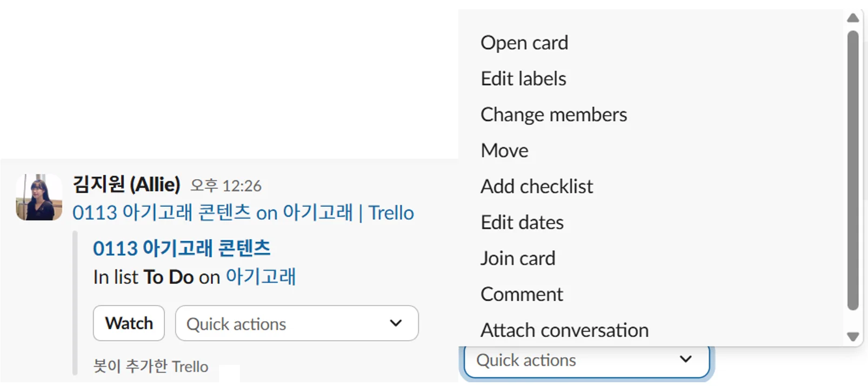Viewport: 868px width, 386px height.
Task: Choose Change members from menu
Action: point(553,115)
